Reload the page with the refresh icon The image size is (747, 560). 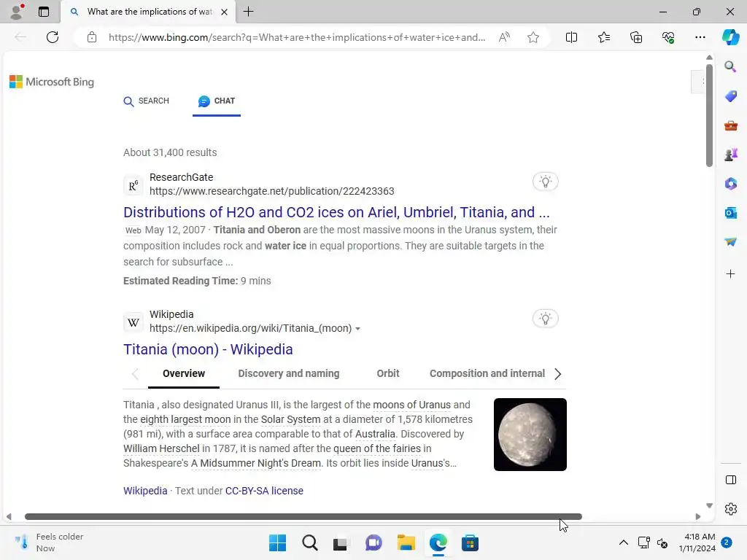53,37
